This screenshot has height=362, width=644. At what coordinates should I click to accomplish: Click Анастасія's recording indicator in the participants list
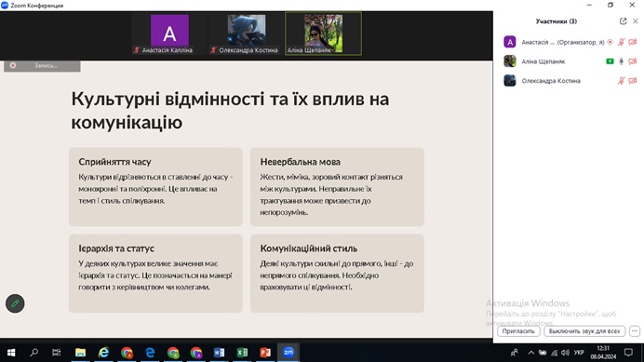(610, 42)
